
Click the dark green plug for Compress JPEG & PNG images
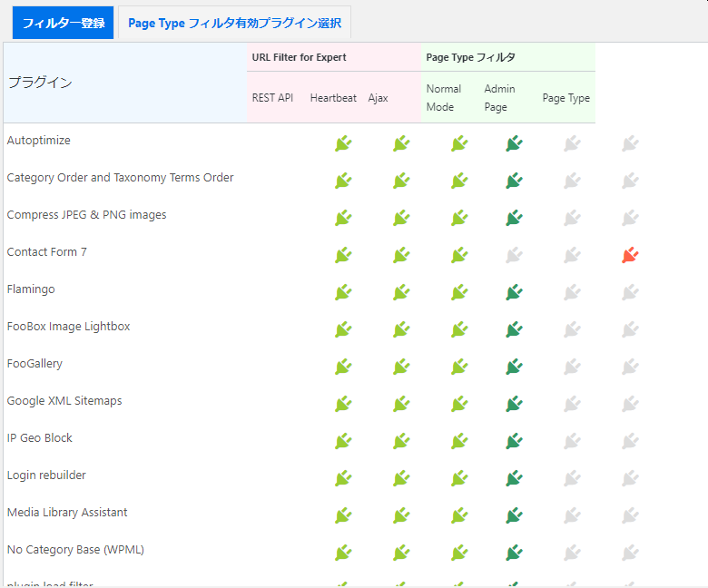click(515, 218)
